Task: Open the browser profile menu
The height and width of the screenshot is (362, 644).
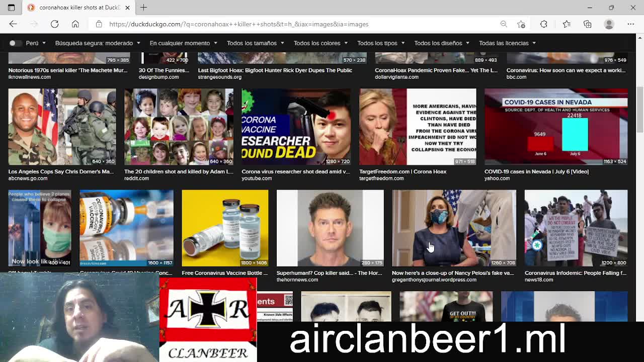Action: [x=609, y=24]
